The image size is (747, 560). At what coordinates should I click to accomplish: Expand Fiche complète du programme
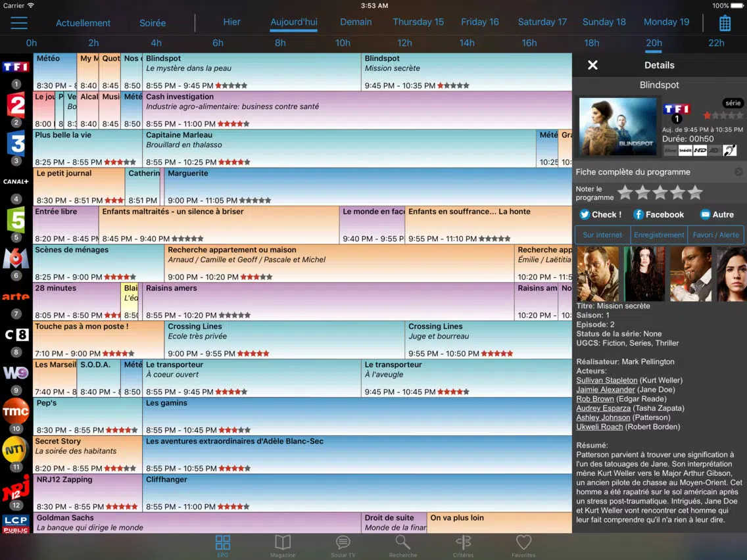[x=660, y=172]
